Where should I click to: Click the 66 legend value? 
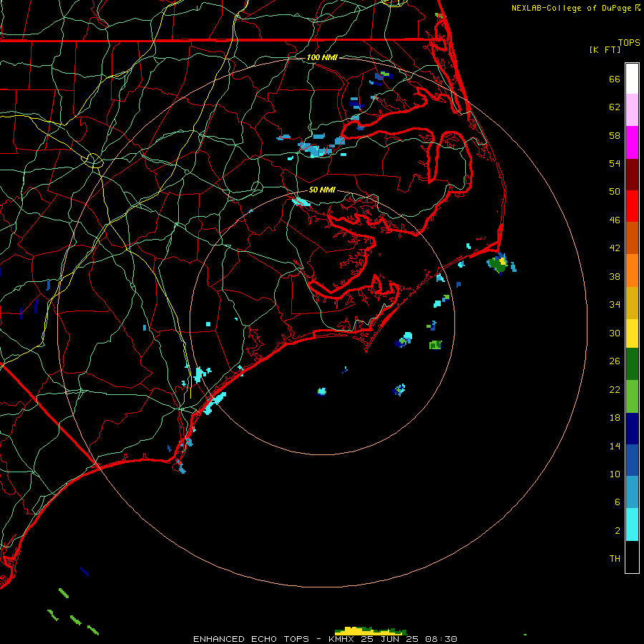tap(615, 79)
